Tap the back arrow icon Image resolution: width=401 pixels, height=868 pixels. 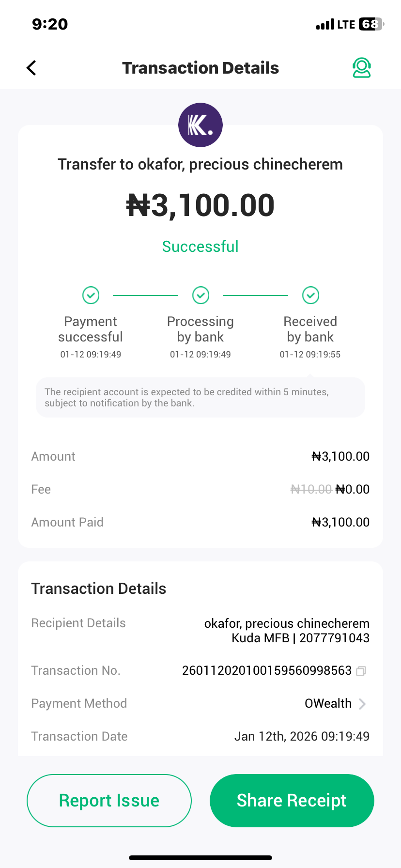[x=31, y=68]
